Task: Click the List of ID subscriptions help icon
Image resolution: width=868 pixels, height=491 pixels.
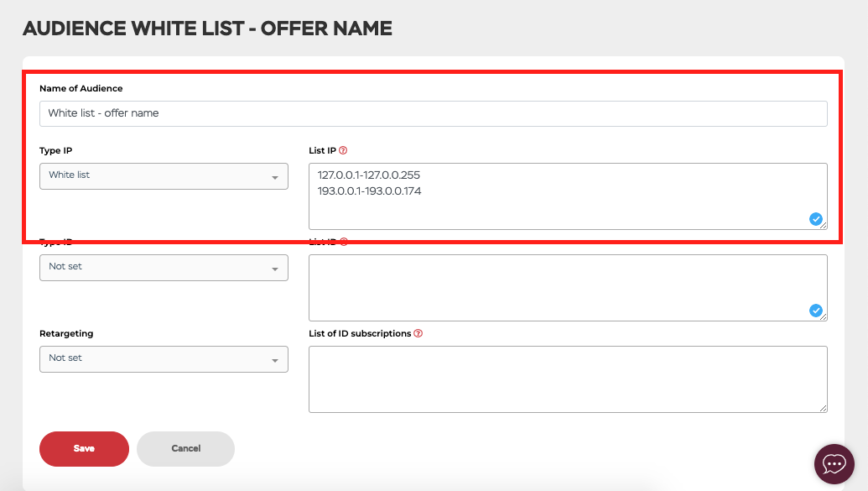Action: [418, 333]
